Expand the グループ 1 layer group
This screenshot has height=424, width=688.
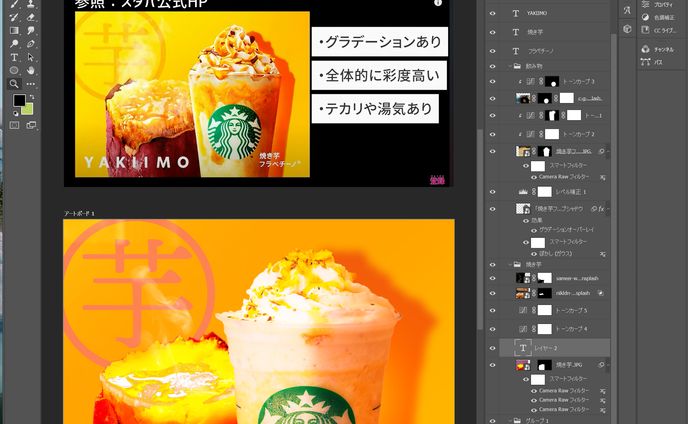pyautogui.click(x=506, y=421)
